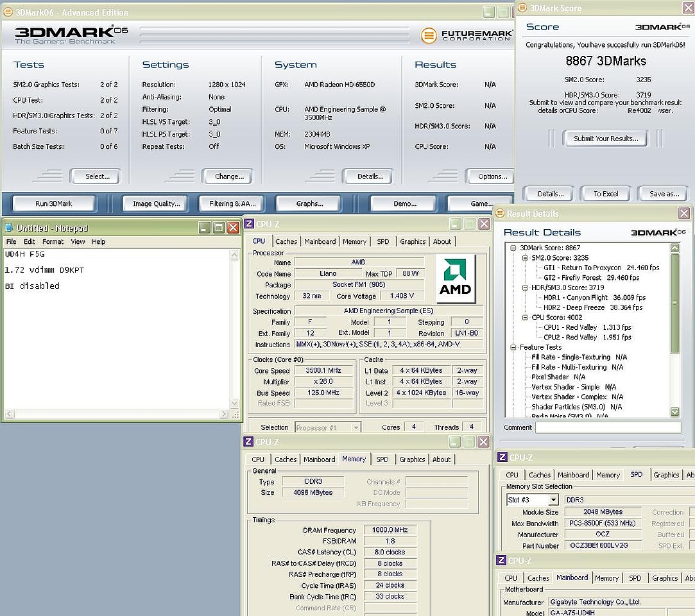Screen dimensions: 695x616
Task: Click the Notepad horizontal scroll left arrow
Action: (10, 414)
